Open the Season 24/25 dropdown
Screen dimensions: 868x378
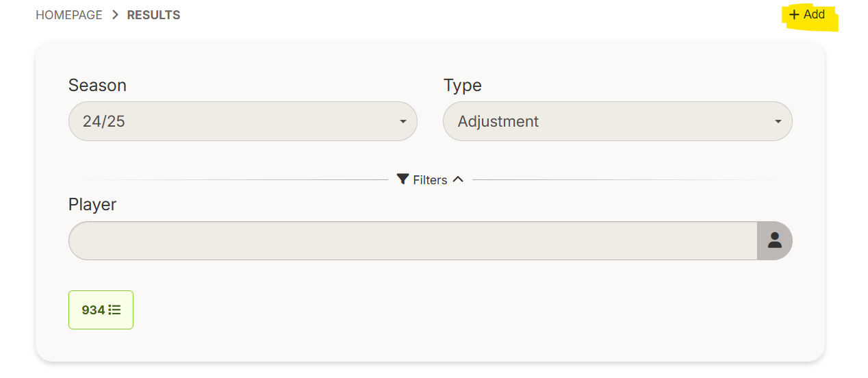pos(242,121)
